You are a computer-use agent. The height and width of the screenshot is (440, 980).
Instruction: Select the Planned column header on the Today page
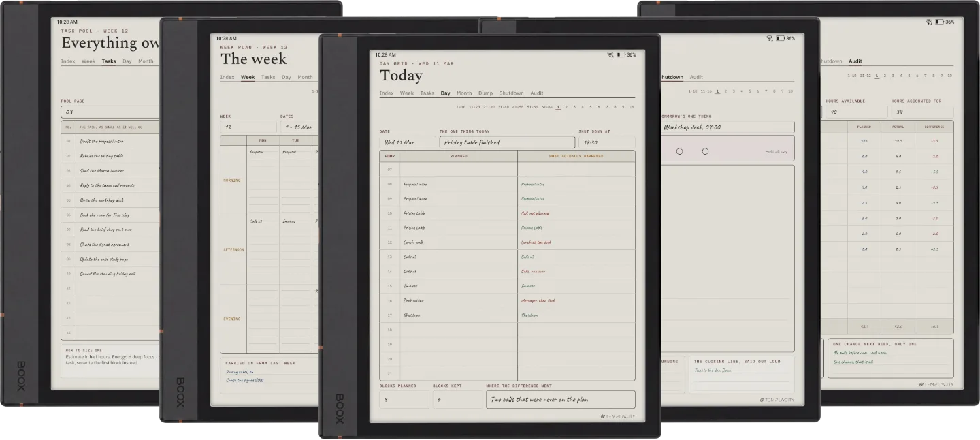(x=459, y=156)
